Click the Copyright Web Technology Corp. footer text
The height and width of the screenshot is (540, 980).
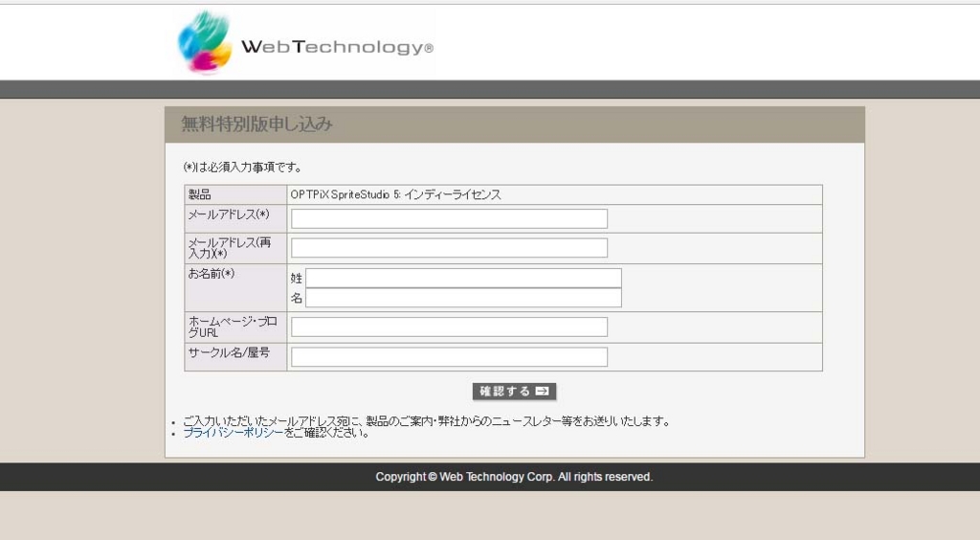click(514, 477)
